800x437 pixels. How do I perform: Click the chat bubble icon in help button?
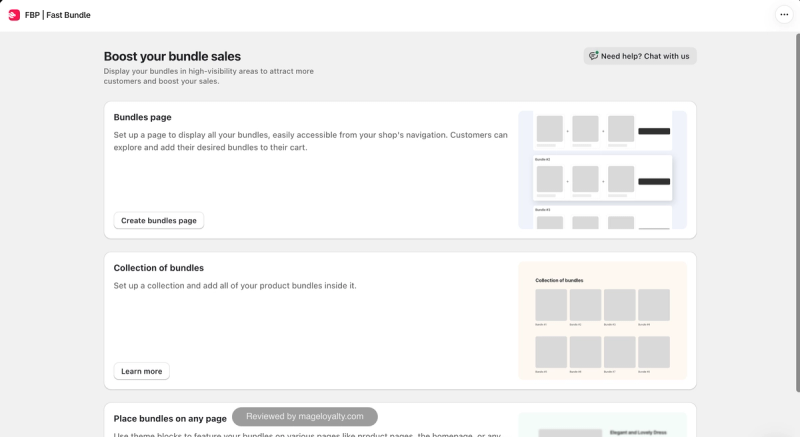point(593,56)
